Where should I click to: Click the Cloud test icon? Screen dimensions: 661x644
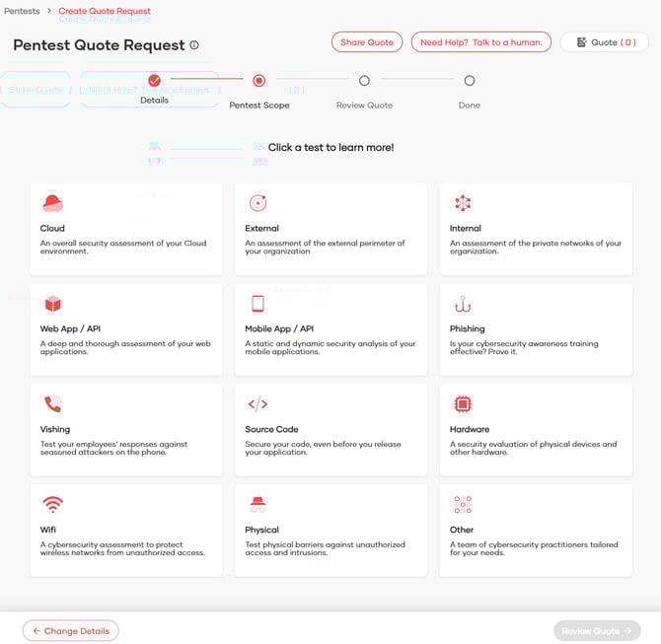(52, 203)
